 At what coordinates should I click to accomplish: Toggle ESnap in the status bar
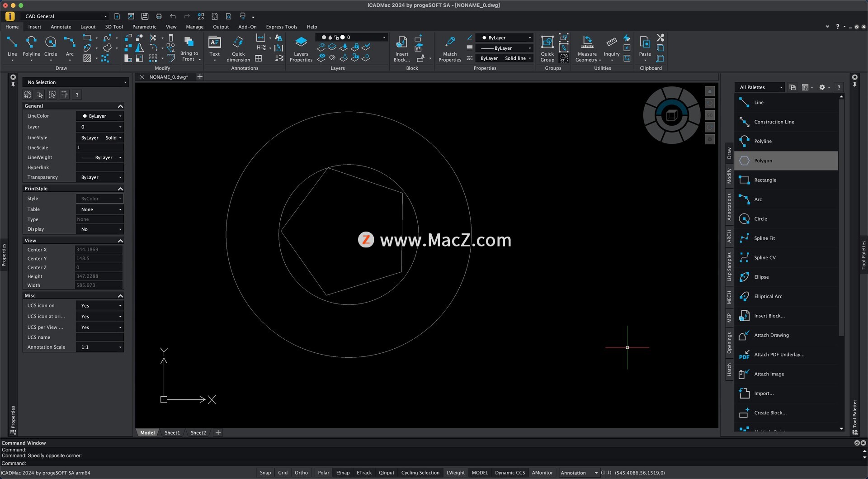point(343,473)
